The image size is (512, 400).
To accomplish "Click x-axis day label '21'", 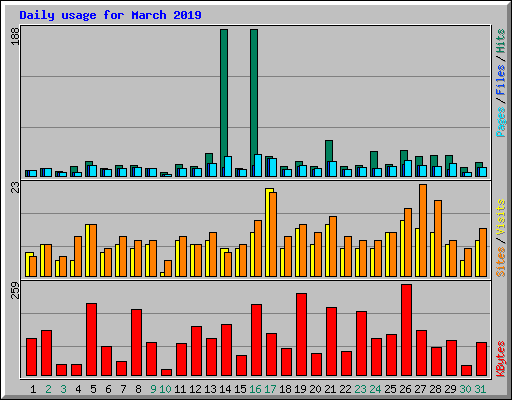I will tap(330, 389).
